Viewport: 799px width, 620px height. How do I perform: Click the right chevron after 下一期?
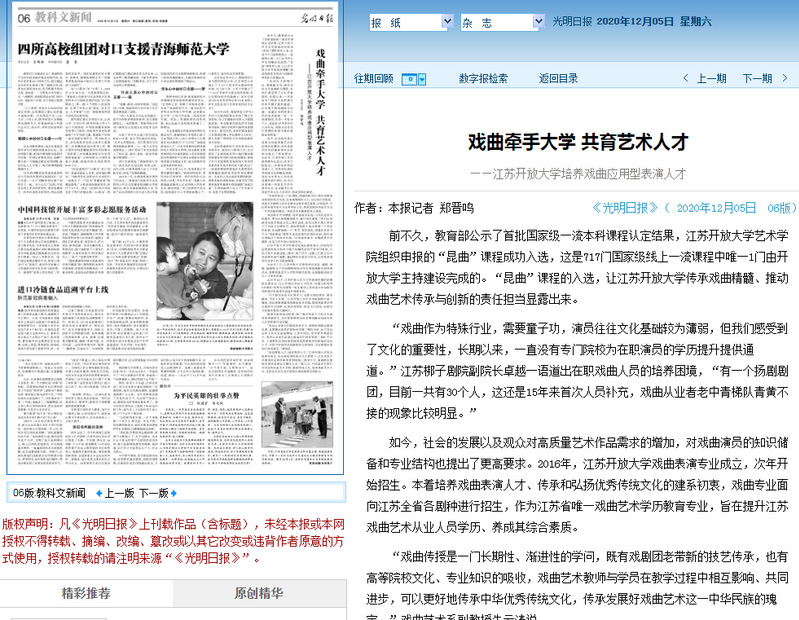click(x=785, y=78)
